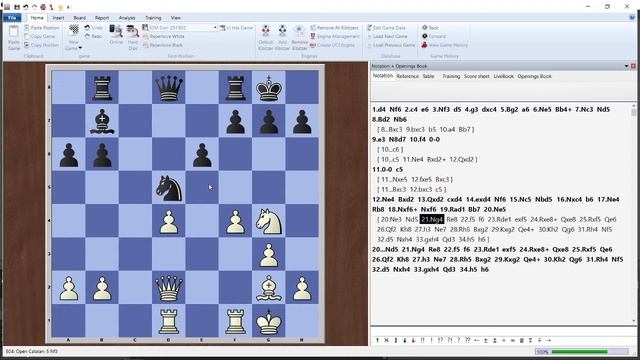Switch to the Insert ribbon tab
Viewport: 640px width, 360px height.
tap(58, 18)
